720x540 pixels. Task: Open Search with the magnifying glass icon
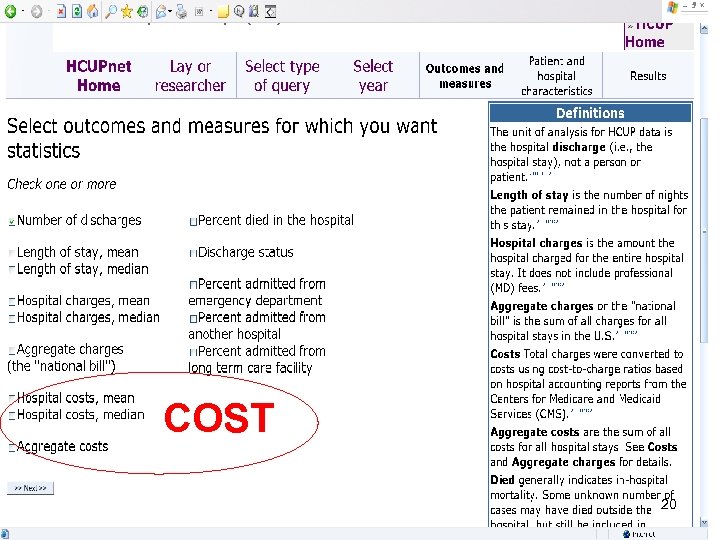coord(111,11)
